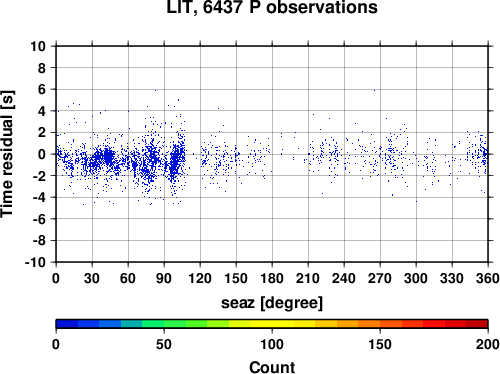Click the colorbar tick label 100

[x=272, y=344]
